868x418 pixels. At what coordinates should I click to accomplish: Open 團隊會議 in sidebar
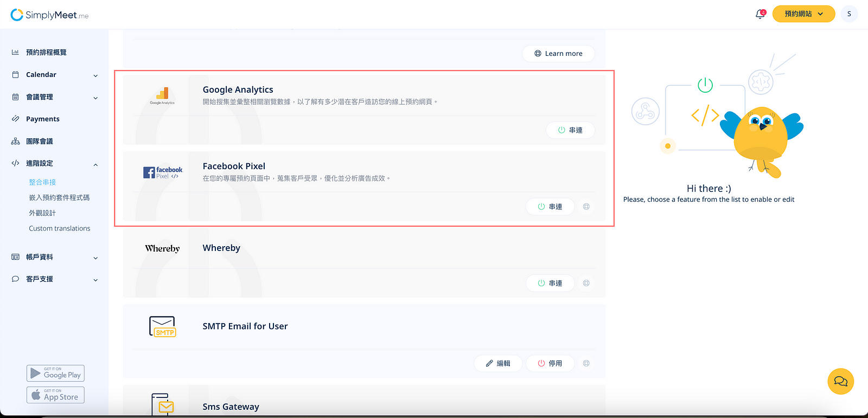point(40,141)
